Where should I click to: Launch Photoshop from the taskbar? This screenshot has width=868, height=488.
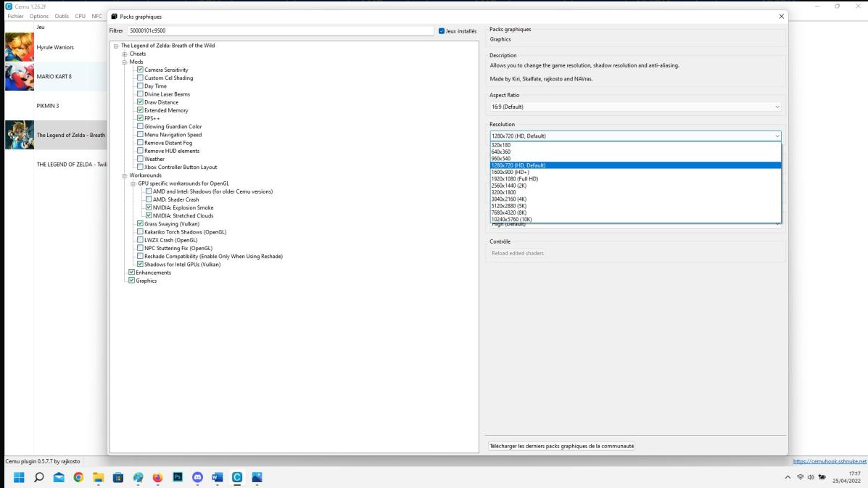point(178,477)
